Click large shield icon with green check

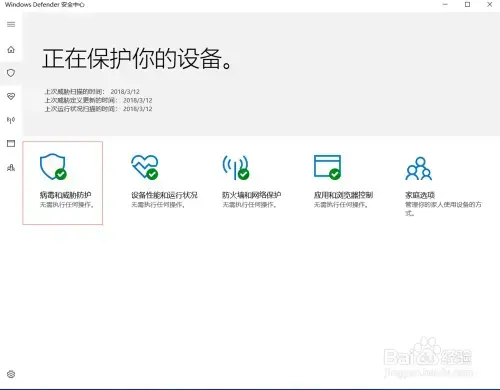click(53, 167)
